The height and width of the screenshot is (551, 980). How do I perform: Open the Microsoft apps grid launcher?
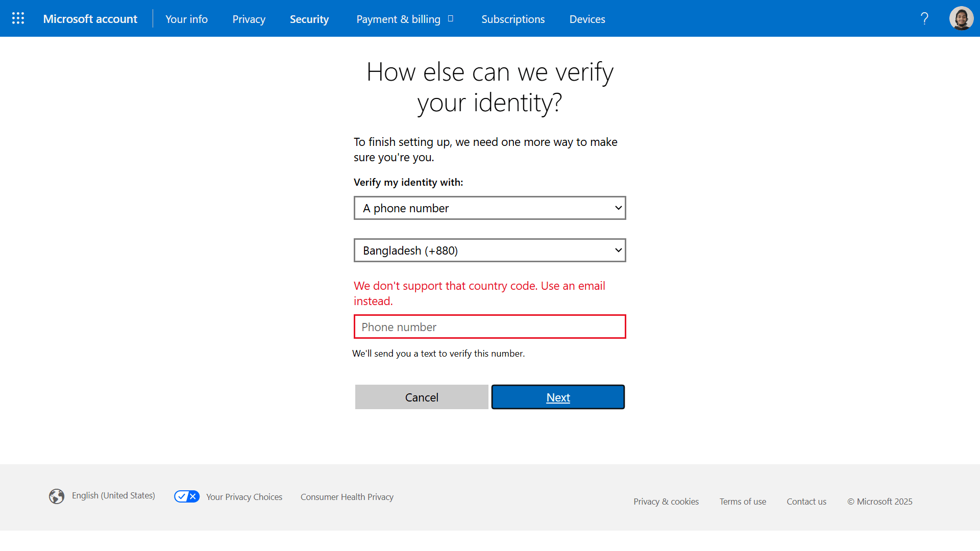pyautogui.click(x=18, y=18)
